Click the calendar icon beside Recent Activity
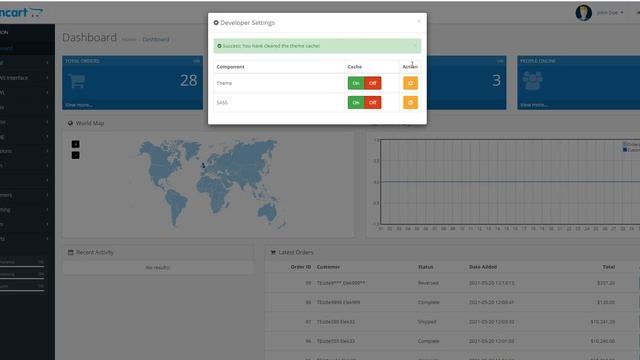 (x=71, y=252)
